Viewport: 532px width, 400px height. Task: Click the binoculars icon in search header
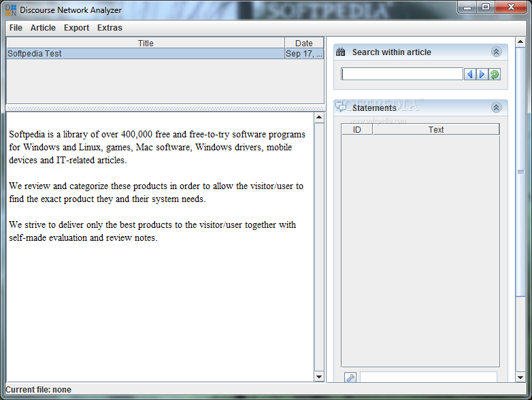point(341,52)
